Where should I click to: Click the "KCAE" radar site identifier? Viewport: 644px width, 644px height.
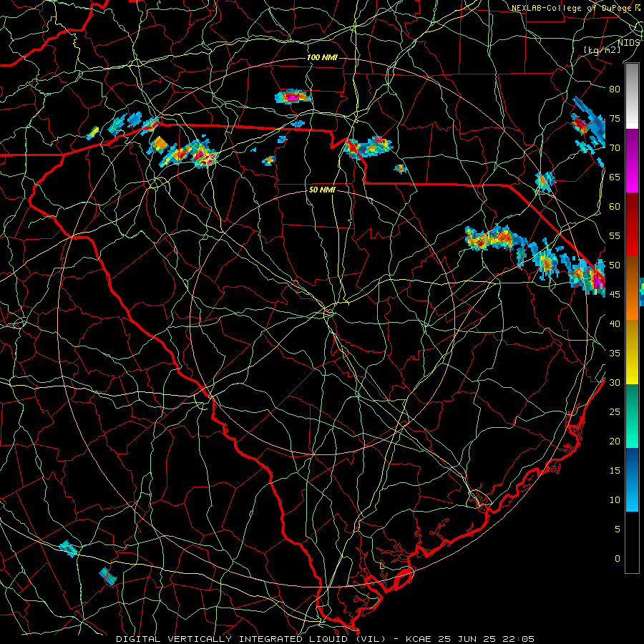click(x=419, y=639)
